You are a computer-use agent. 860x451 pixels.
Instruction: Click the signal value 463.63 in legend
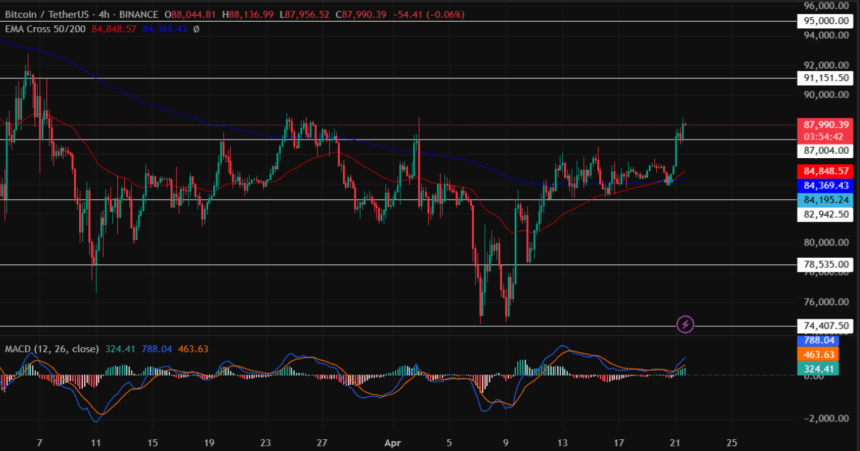pyautogui.click(x=193, y=349)
